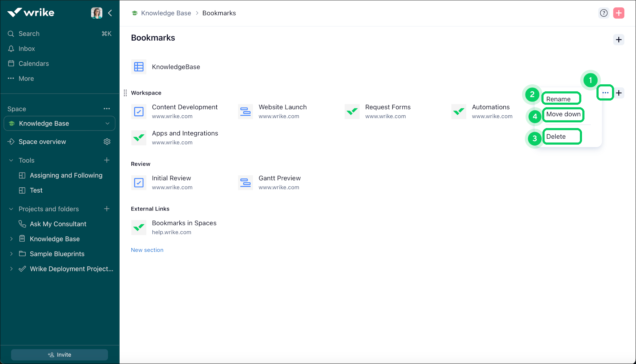Expand the Wrike Deployment Project item
The height and width of the screenshot is (364, 636).
point(11,268)
